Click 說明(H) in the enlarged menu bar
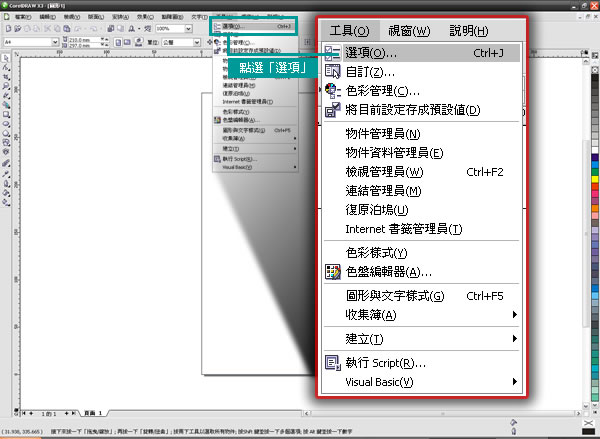600x439 pixels. point(468,31)
